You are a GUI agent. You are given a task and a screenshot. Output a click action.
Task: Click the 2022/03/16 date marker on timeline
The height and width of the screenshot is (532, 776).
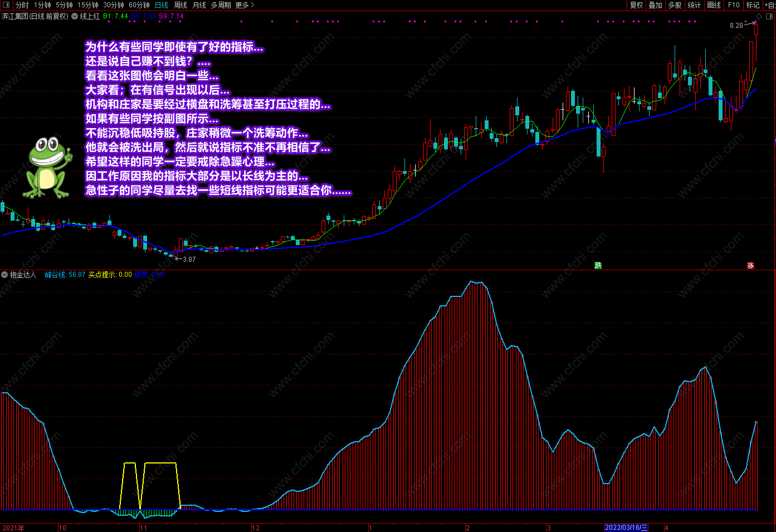pos(626,528)
